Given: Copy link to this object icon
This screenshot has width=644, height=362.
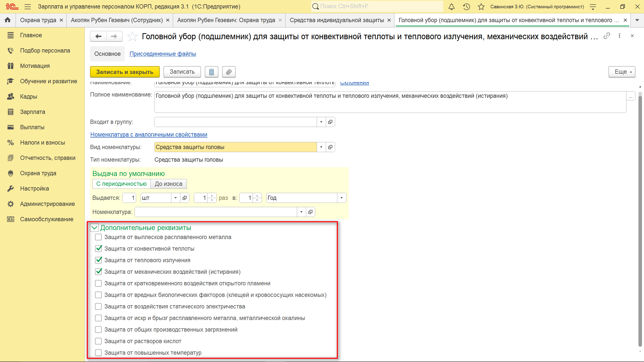Looking at the screenshot, I should (607, 36).
